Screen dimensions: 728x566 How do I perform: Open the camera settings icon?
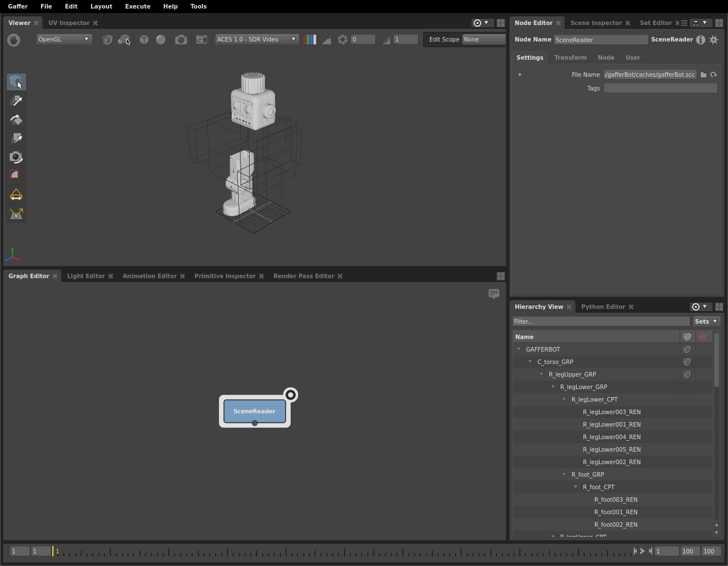[181, 39]
